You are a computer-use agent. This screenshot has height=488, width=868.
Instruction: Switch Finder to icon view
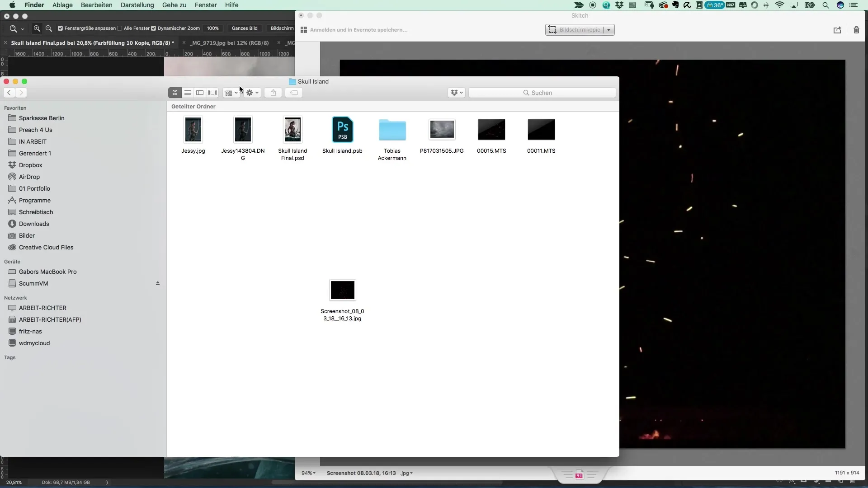click(175, 93)
